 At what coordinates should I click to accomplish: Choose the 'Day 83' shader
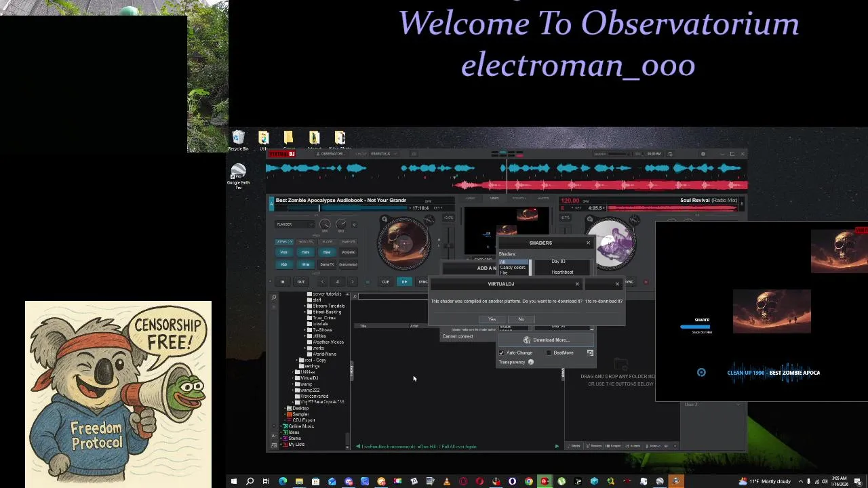(x=558, y=262)
